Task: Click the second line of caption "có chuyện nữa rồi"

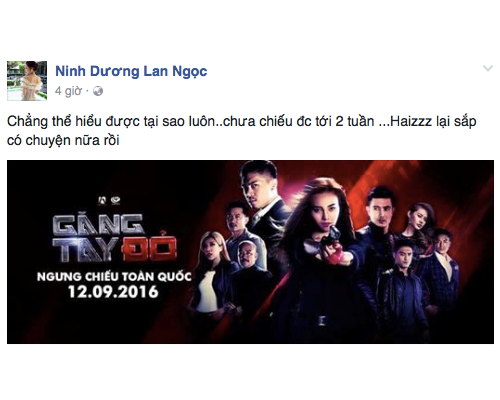Action: [63, 140]
